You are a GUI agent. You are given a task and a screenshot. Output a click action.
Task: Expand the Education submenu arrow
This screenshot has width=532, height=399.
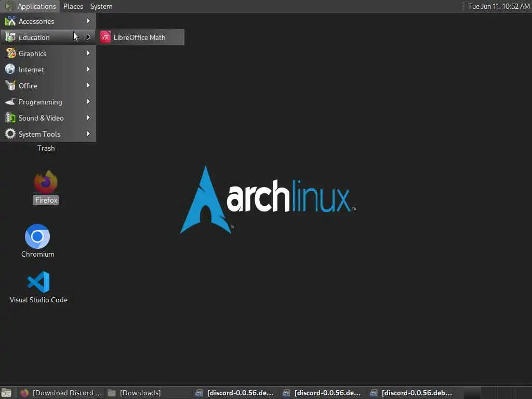click(88, 37)
